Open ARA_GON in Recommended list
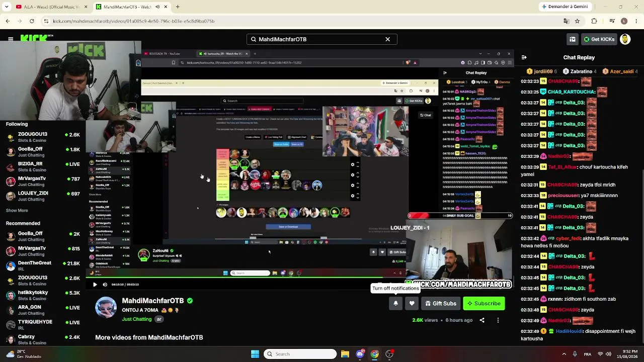The width and height of the screenshot is (644, 362). coord(43,310)
